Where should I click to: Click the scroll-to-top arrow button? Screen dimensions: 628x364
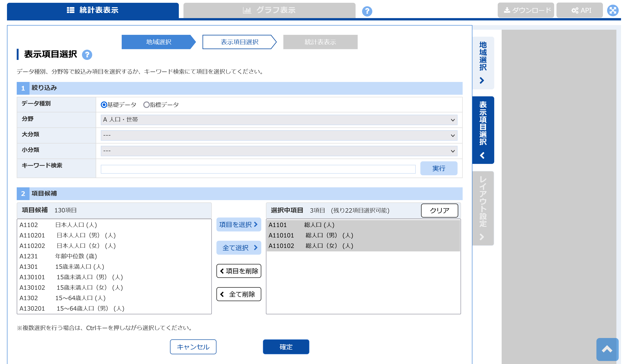tap(607, 349)
